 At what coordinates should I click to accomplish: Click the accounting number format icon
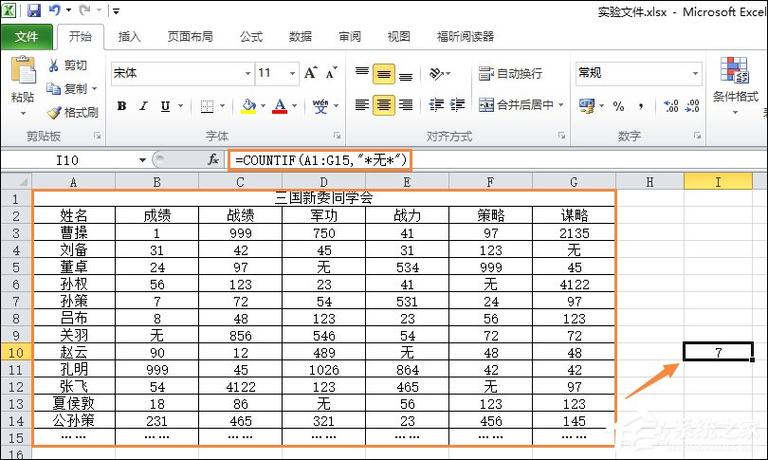click(x=586, y=105)
